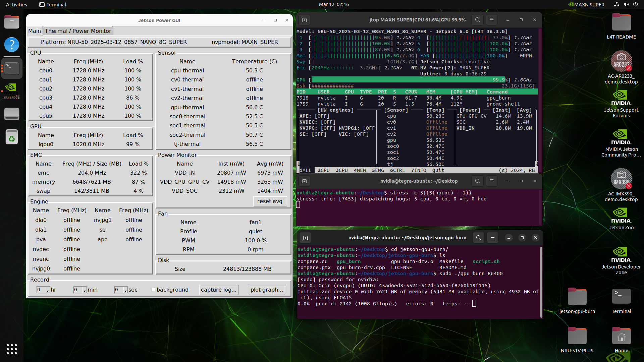Screen dimensions: 644x362
Task: Click the reset avg button
Action: tap(270, 201)
